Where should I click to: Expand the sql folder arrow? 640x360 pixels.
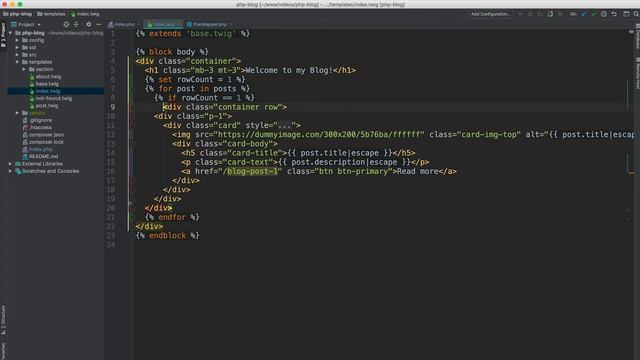[x=18, y=47]
